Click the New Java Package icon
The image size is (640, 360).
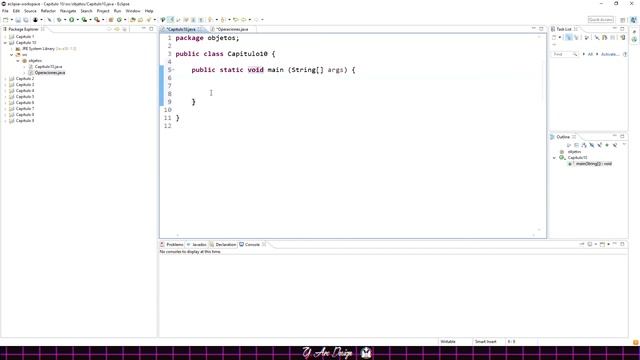pyautogui.click(x=111, y=20)
